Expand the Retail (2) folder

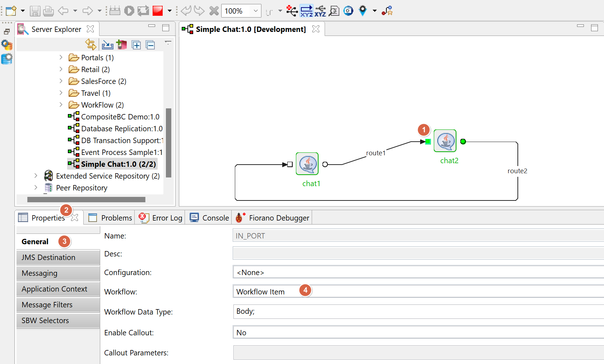pyautogui.click(x=61, y=69)
